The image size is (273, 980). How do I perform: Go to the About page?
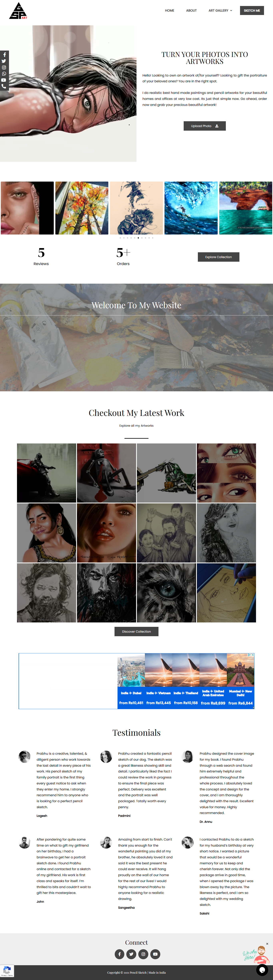[191, 10]
